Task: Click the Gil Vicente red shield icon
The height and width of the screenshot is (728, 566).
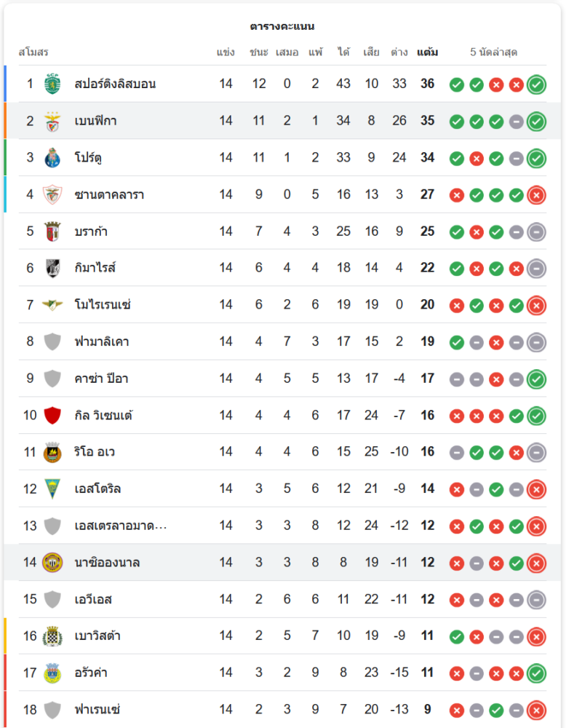Action: [x=52, y=415]
